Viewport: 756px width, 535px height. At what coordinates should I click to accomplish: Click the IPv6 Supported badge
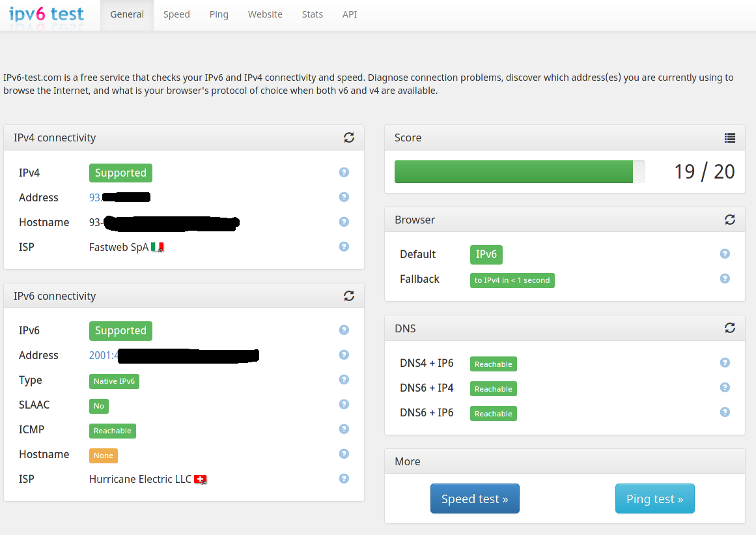click(x=120, y=330)
